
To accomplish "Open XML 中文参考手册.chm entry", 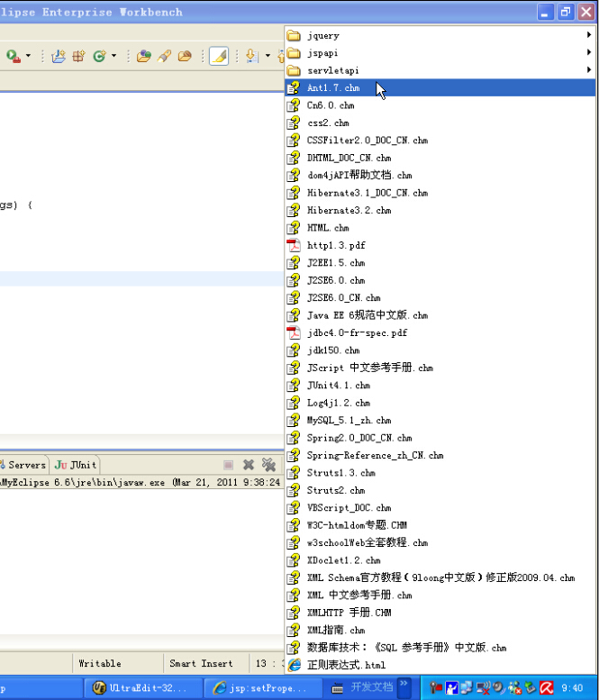I will click(440, 595).
